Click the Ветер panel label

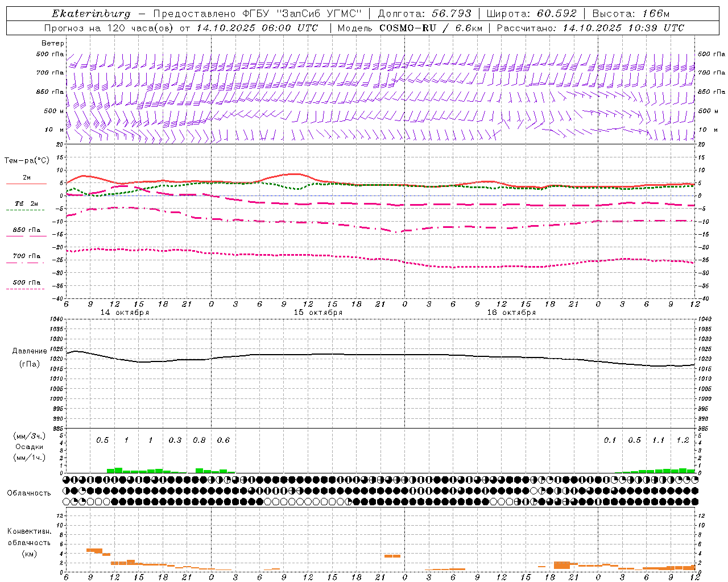pyautogui.click(x=53, y=43)
